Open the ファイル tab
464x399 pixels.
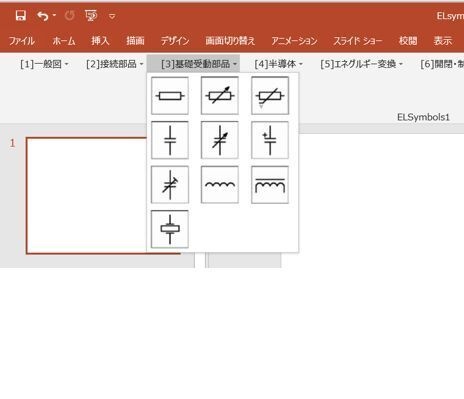(22, 41)
